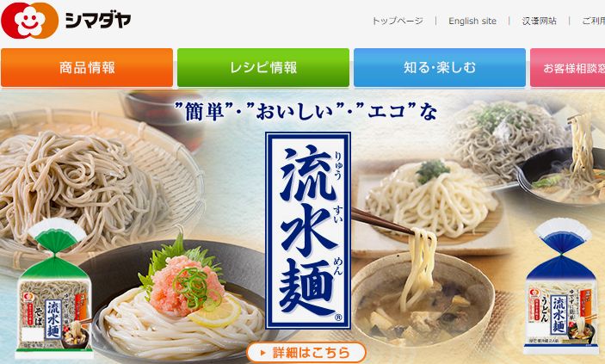This screenshot has height=364, width=605.
Task: Click the Shimadaya plum flower logo icon
Action: 29,21
